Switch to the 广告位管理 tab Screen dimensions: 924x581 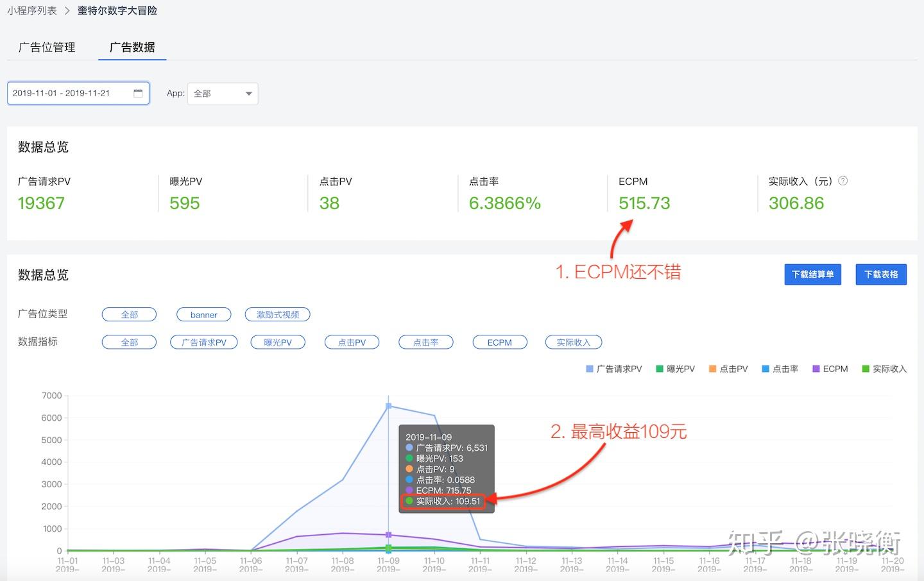47,47
